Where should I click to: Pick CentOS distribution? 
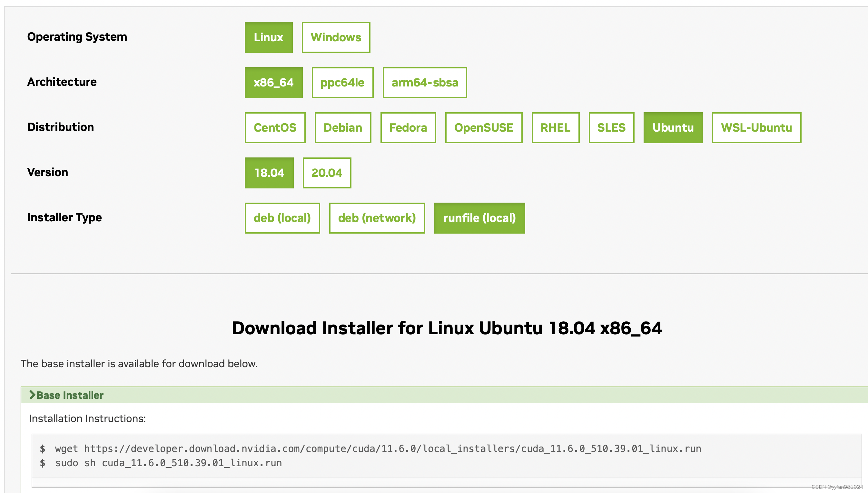(275, 128)
